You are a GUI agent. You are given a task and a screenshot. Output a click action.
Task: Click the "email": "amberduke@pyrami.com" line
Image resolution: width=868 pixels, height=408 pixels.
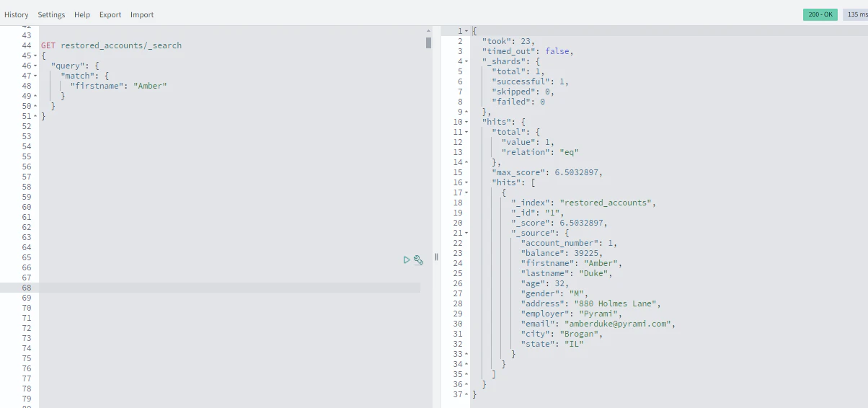pos(598,324)
